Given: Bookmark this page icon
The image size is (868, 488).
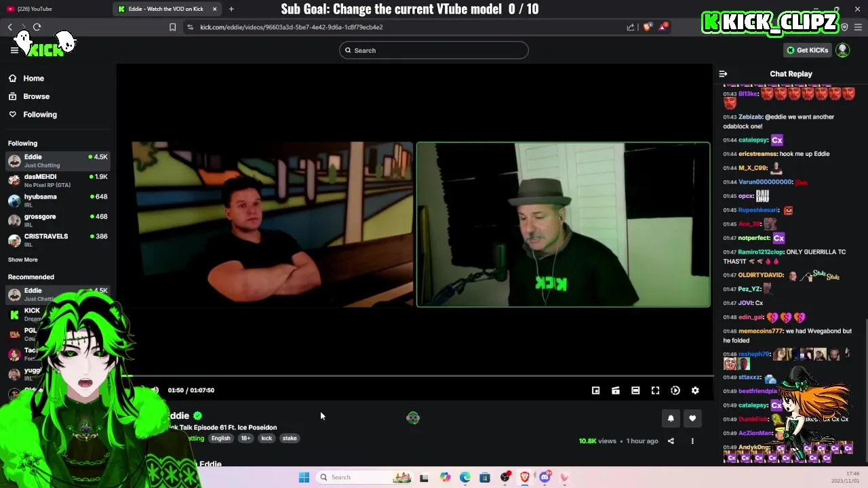Looking at the screenshot, I should [172, 27].
